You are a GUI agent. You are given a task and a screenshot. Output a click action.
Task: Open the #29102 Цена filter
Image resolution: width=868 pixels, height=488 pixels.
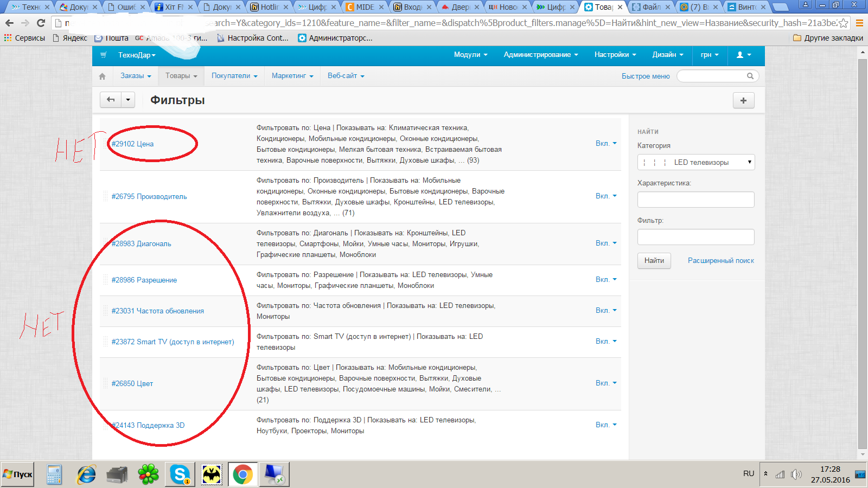[x=132, y=144]
